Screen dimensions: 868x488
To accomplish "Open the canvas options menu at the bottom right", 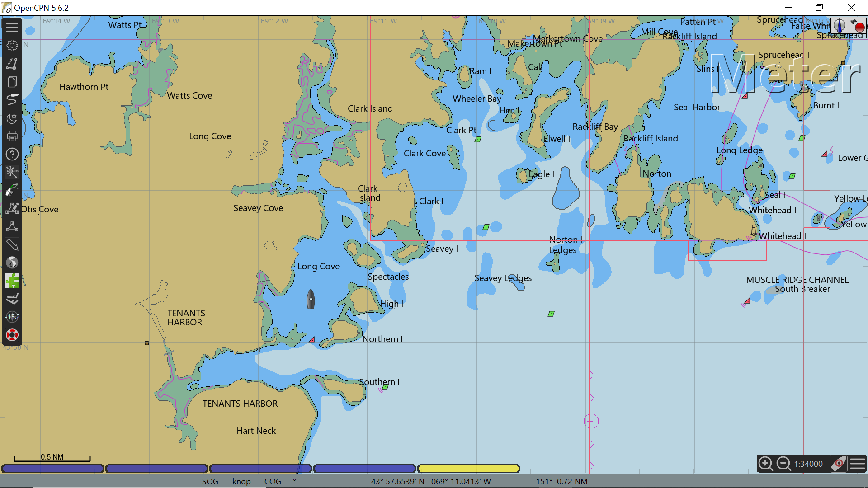I will pyautogui.click(x=858, y=464).
